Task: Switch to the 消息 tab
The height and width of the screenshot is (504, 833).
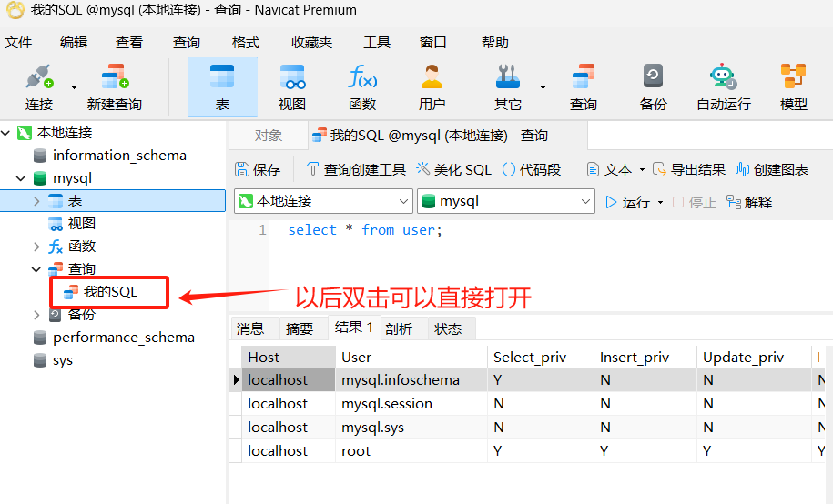Action: pyautogui.click(x=250, y=328)
